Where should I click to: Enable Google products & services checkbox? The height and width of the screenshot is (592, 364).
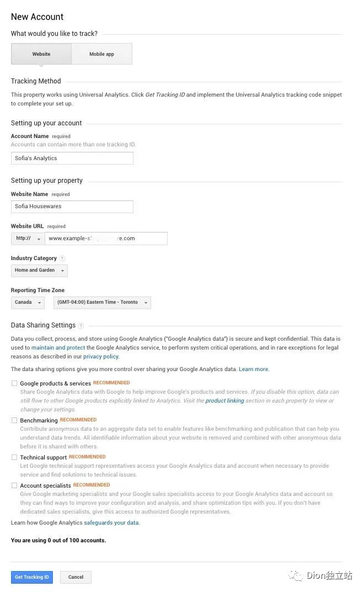pyautogui.click(x=14, y=383)
